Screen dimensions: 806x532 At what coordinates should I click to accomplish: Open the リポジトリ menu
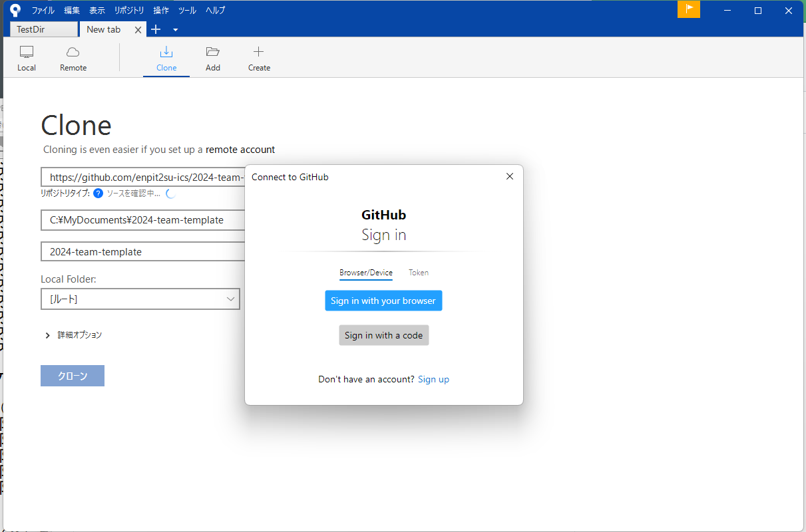[129, 11]
